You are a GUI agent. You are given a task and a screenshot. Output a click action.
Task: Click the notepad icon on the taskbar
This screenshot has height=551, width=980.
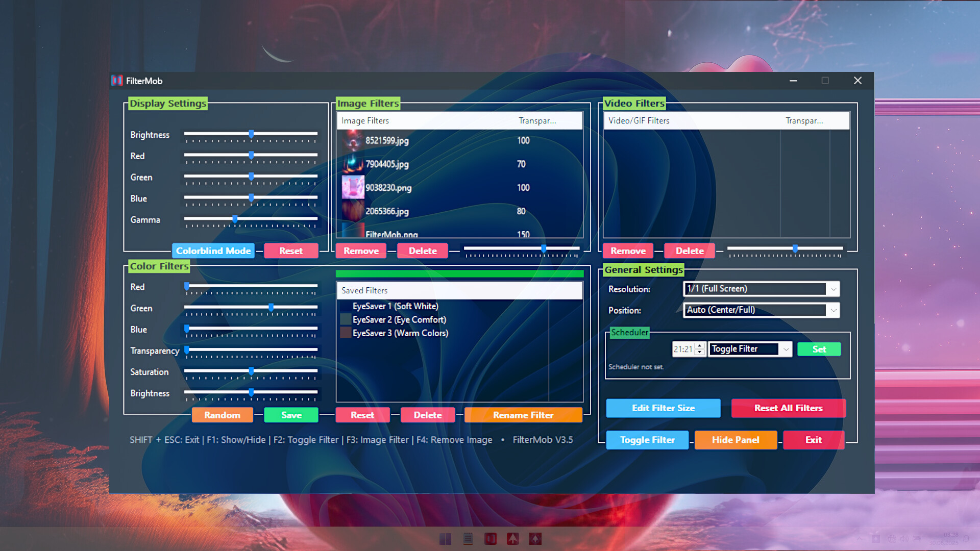pos(468,538)
